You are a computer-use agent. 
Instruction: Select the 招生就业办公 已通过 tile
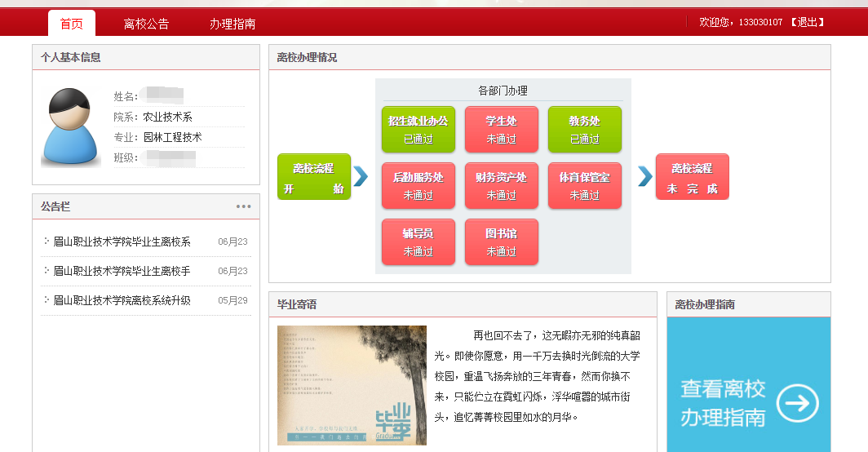(x=418, y=129)
